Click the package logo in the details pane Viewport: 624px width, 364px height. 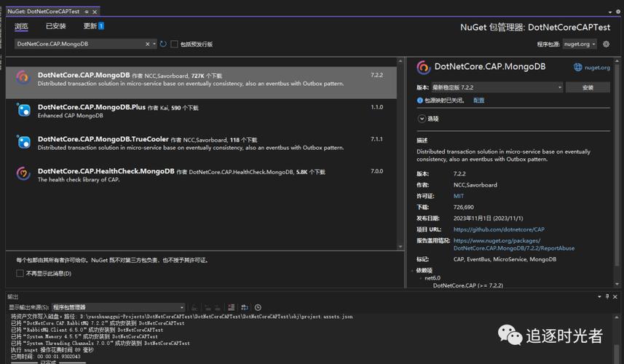(x=424, y=67)
